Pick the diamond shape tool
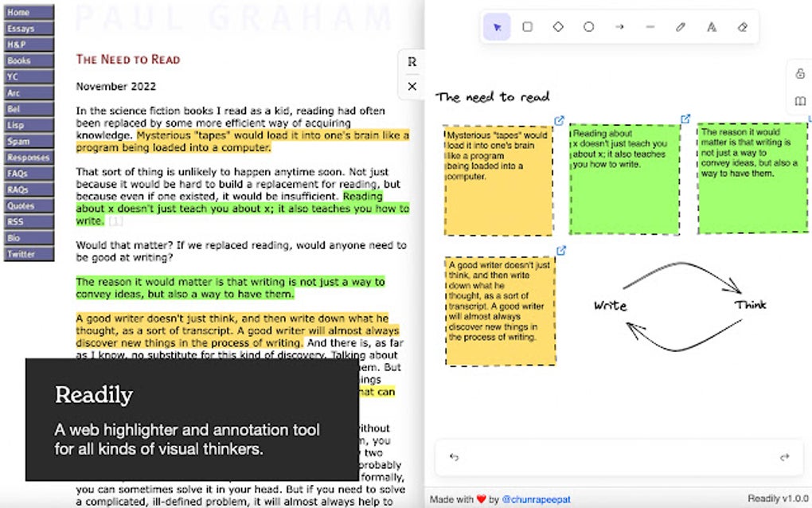 click(558, 27)
